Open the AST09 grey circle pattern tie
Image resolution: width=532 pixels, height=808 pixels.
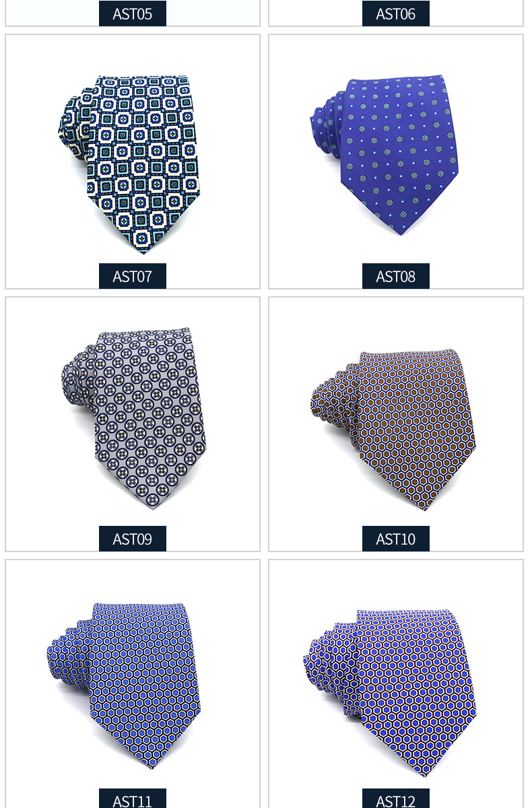(x=135, y=417)
